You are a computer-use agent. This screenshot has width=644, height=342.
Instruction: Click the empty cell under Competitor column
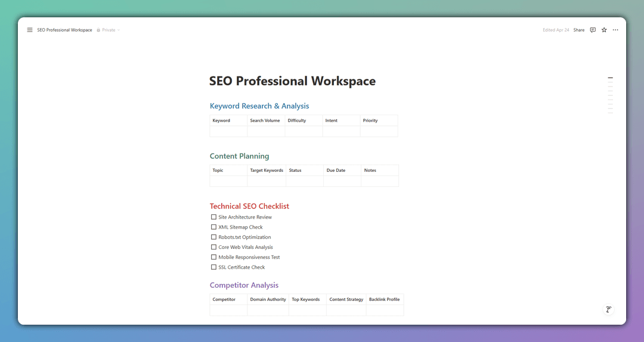click(228, 310)
